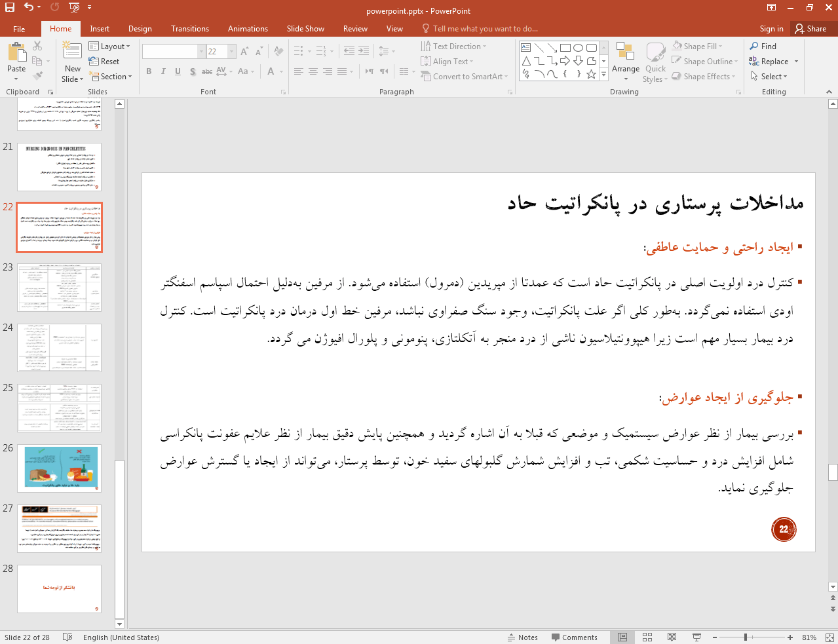The height and width of the screenshot is (644, 838).
Task: Click the zoom in plus button
Action: tap(790, 637)
